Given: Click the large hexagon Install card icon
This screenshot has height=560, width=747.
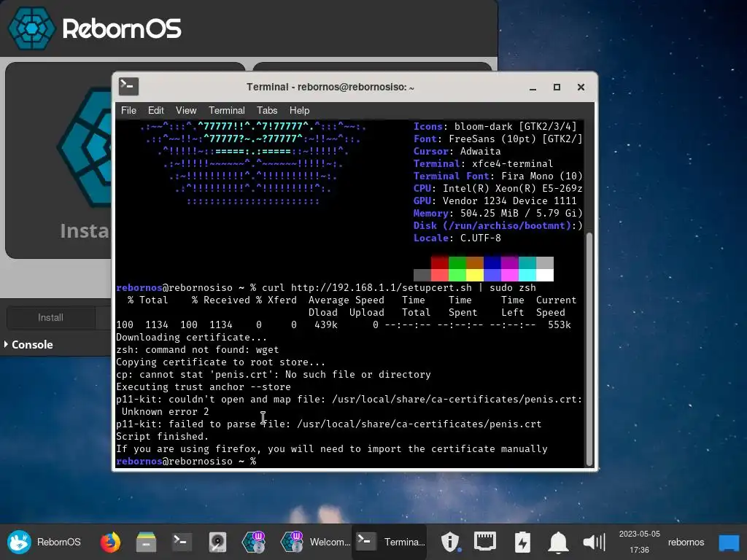Looking at the screenshot, I should point(84,147).
